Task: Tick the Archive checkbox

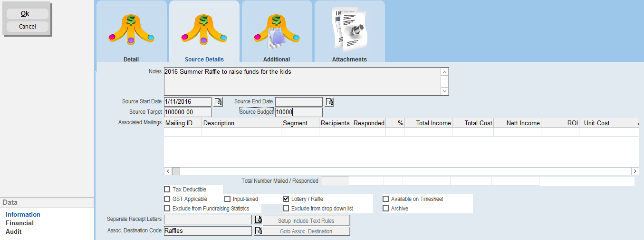Action: [x=386, y=209]
